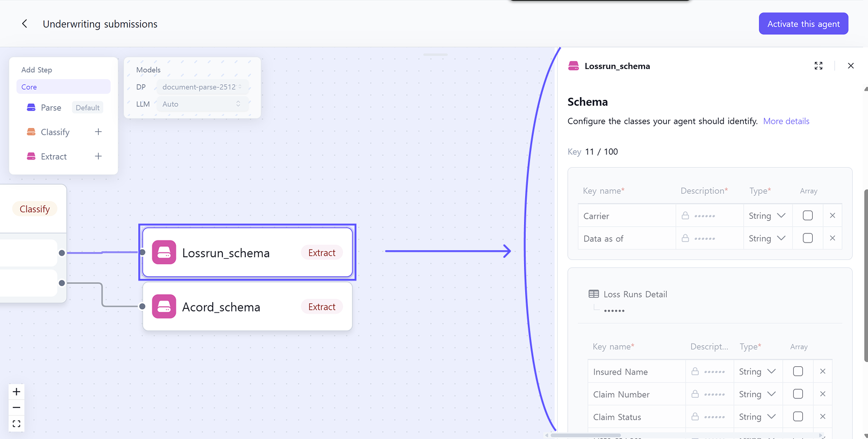The image size is (868, 439).
Task: Close the Lossrun_schema side panel
Action: click(x=851, y=66)
